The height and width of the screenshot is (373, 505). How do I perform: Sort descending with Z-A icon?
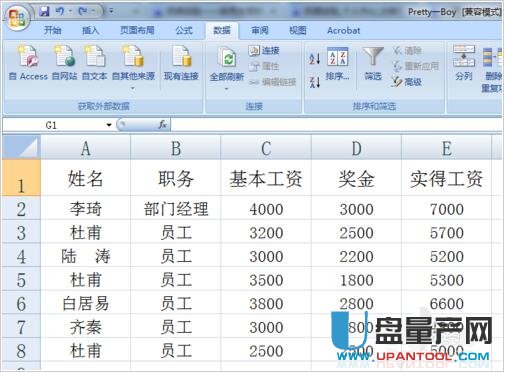[x=314, y=82]
